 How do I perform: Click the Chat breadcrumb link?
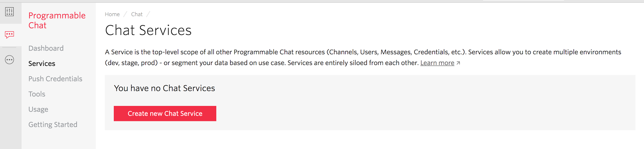click(x=137, y=14)
